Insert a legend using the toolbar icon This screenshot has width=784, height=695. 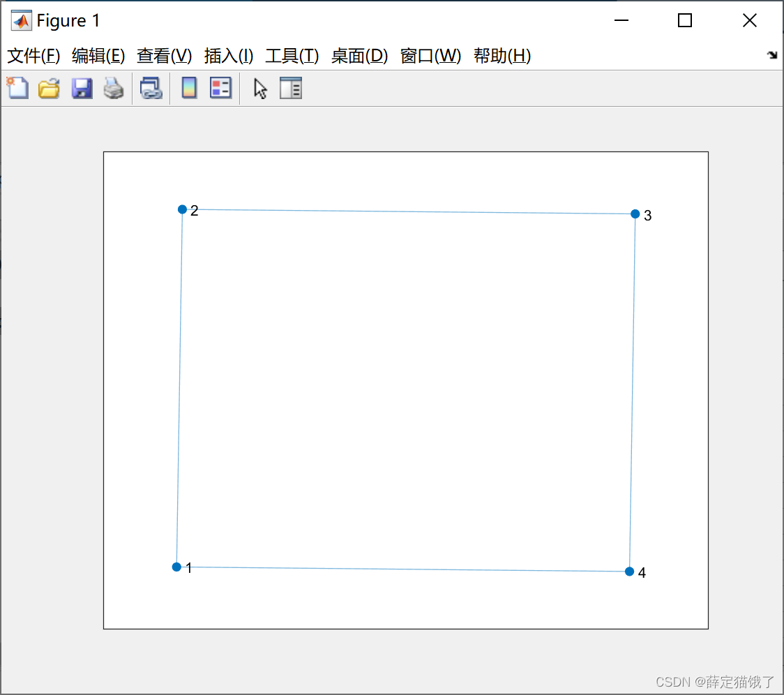tap(220, 88)
